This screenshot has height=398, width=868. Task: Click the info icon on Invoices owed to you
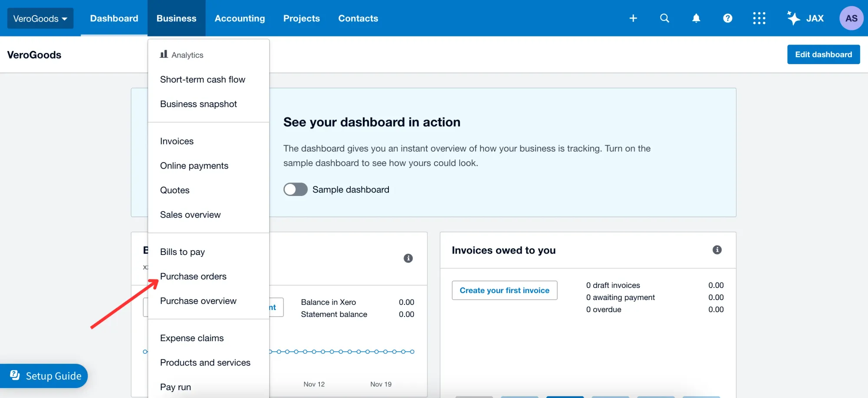717,250
